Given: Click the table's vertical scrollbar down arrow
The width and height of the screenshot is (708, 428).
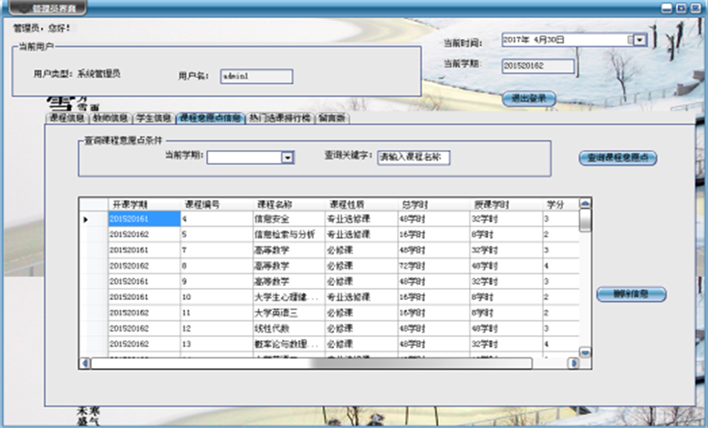Looking at the screenshot, I should (x=585, y=352).
